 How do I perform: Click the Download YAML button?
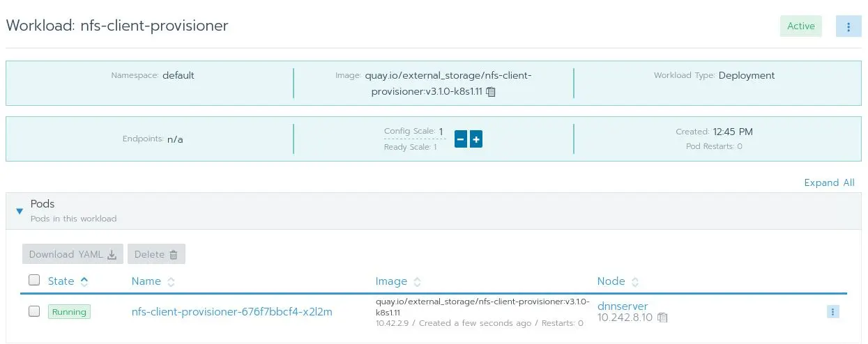point(73,254)
